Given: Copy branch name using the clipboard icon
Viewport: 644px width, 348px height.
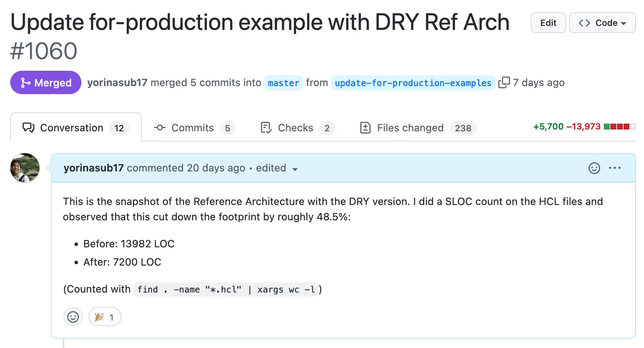Looking at the screenshot, I should pyautogui.click(x=504, y=82).
